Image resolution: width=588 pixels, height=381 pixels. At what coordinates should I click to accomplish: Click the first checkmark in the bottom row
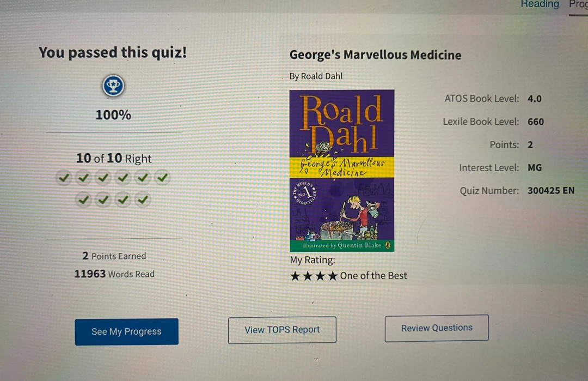point(83,199)
